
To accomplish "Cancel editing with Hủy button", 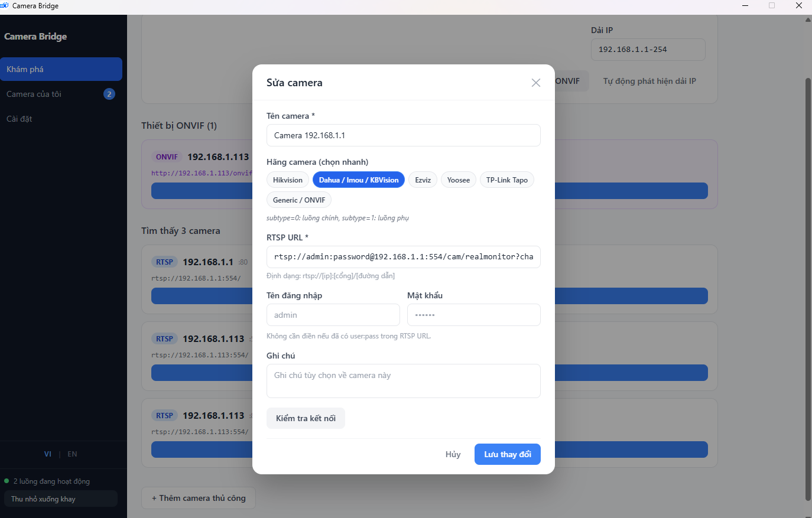I will [x=453, y=454].
